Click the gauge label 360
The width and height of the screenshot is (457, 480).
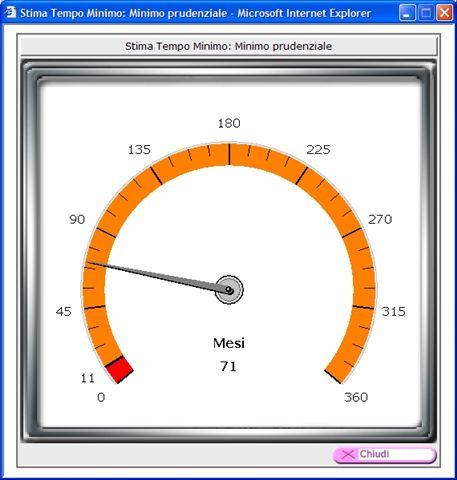click(x=356, y=397)
